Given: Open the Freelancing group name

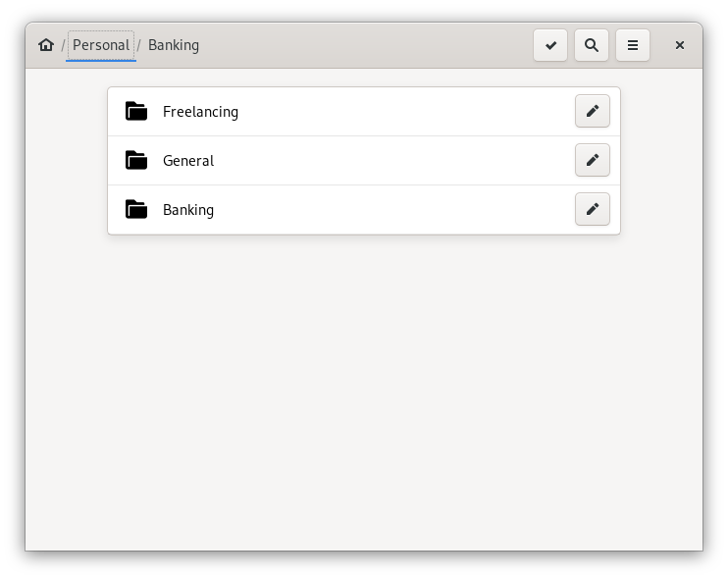Looking at the screenshot, I should point(200,112).
